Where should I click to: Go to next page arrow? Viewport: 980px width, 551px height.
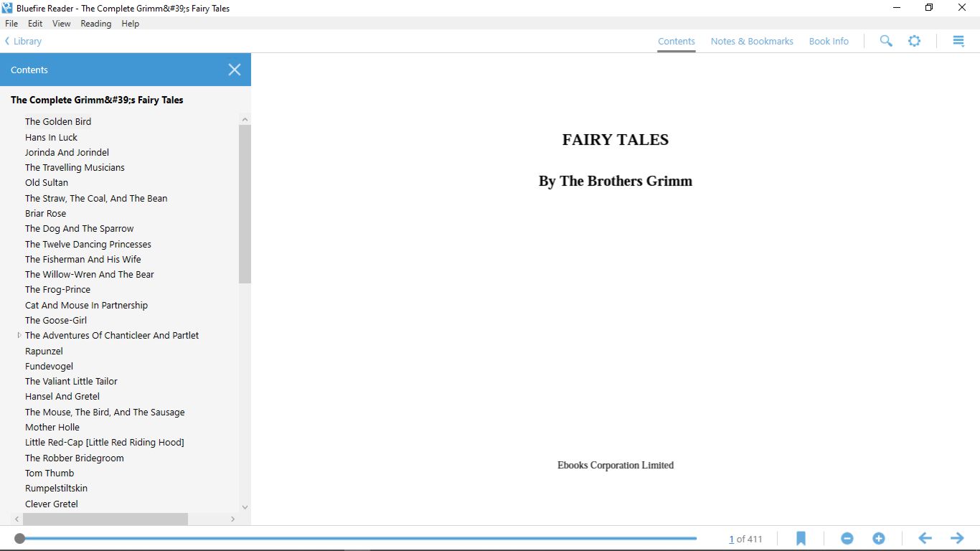957,538
